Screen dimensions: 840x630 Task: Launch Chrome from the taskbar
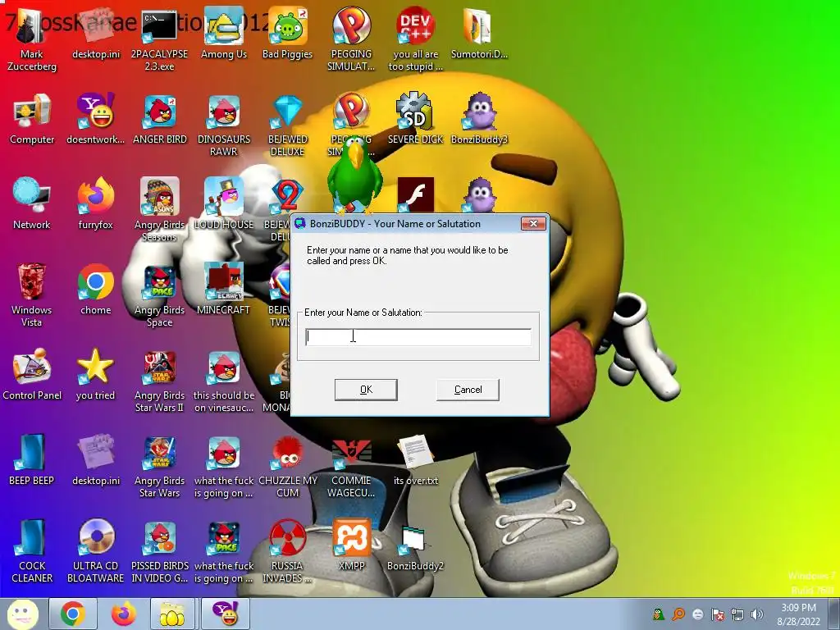[73, 614]
